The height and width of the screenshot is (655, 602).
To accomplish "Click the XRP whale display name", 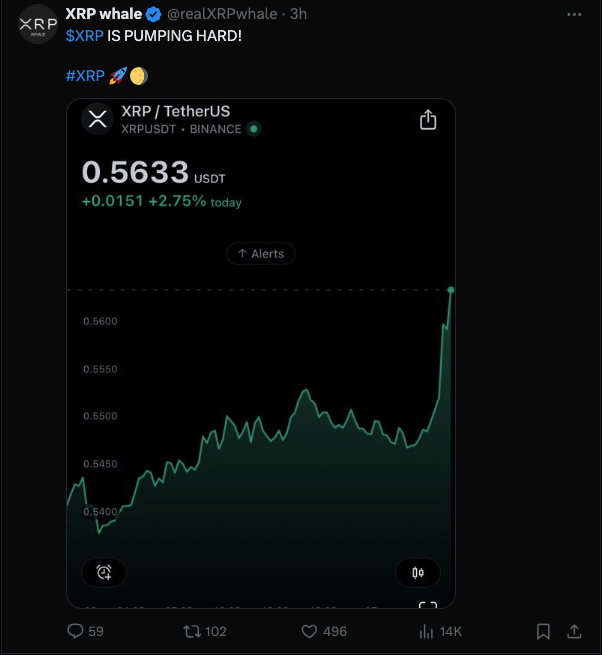I will [x=104, y=14].
